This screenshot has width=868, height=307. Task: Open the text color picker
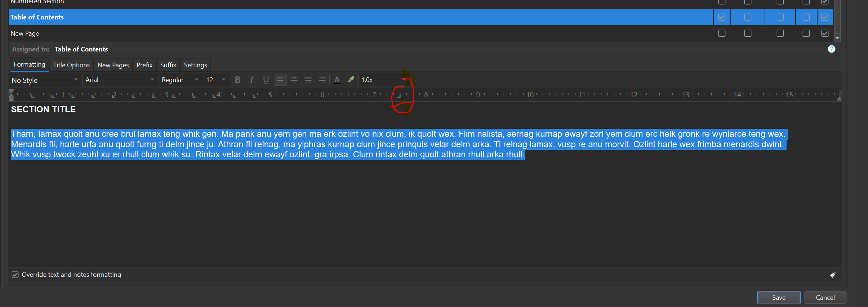(x=337, y=80)
